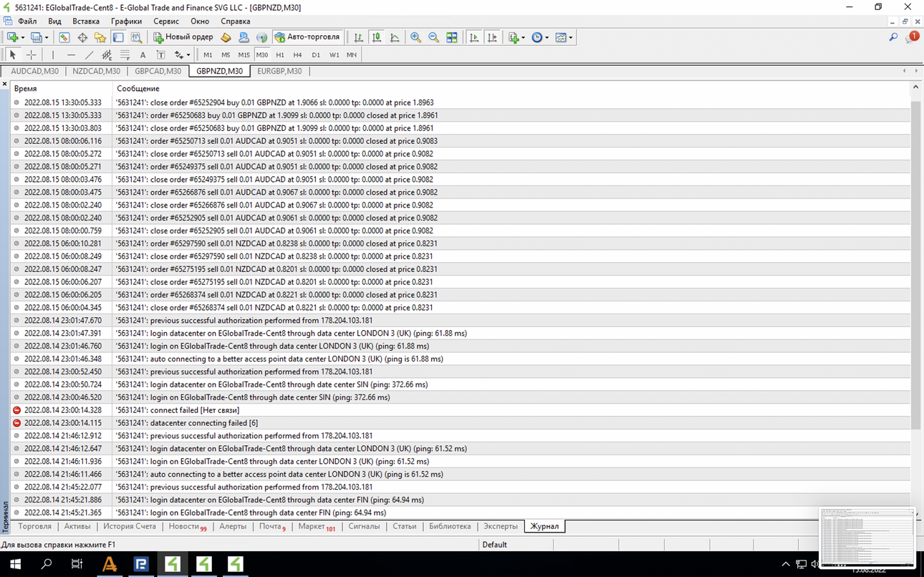Toggle the Terminal panel icon
Image resolution: width=924 pixels, height=577 pixels.
pos(118,37)
